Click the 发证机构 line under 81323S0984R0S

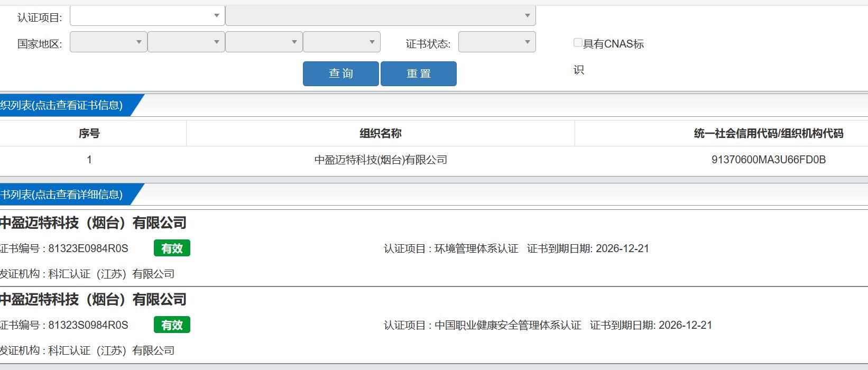[x=87, y=350]
